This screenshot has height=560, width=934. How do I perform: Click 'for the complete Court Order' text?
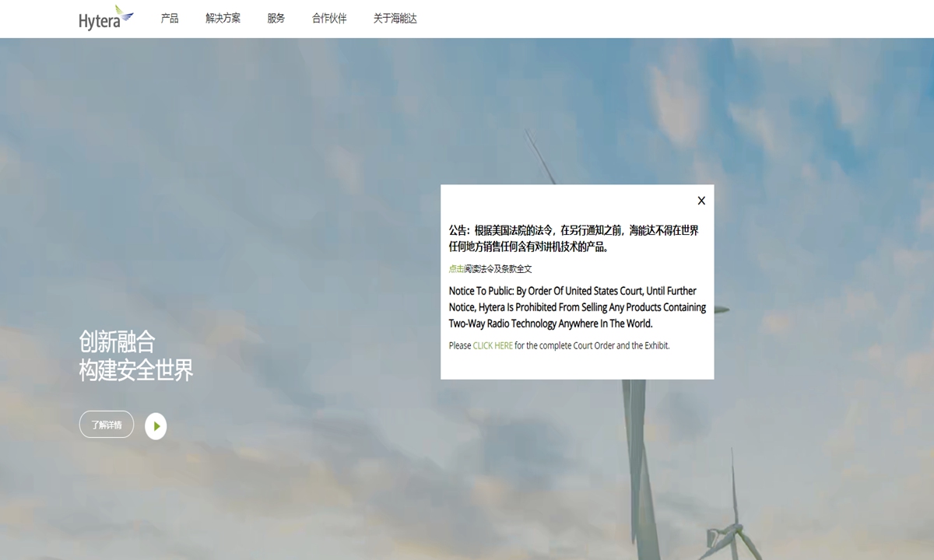point(592,346)
